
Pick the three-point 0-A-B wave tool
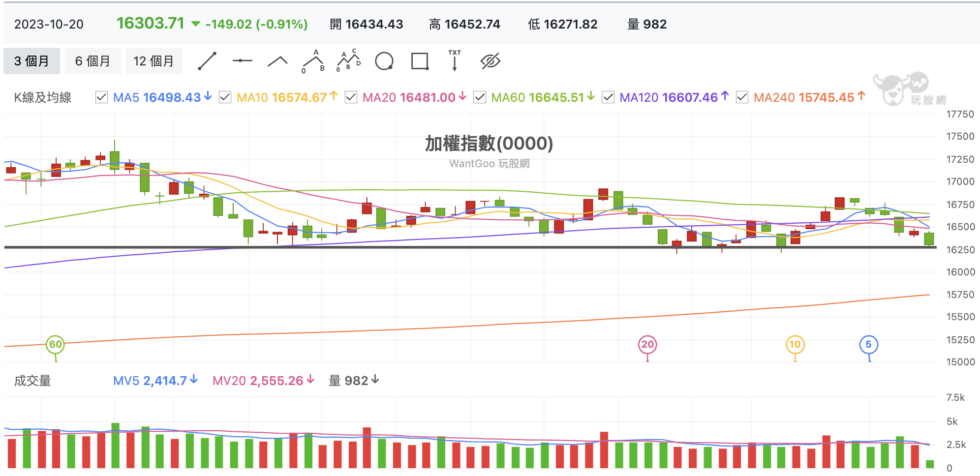[x=313, y=61]
